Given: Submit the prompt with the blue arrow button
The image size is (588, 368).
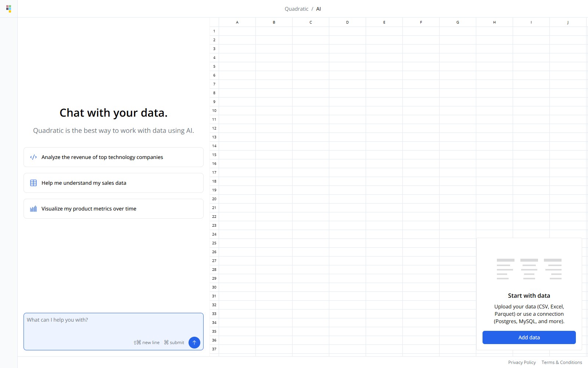Looking at the screenshot, I should [194, 343].
